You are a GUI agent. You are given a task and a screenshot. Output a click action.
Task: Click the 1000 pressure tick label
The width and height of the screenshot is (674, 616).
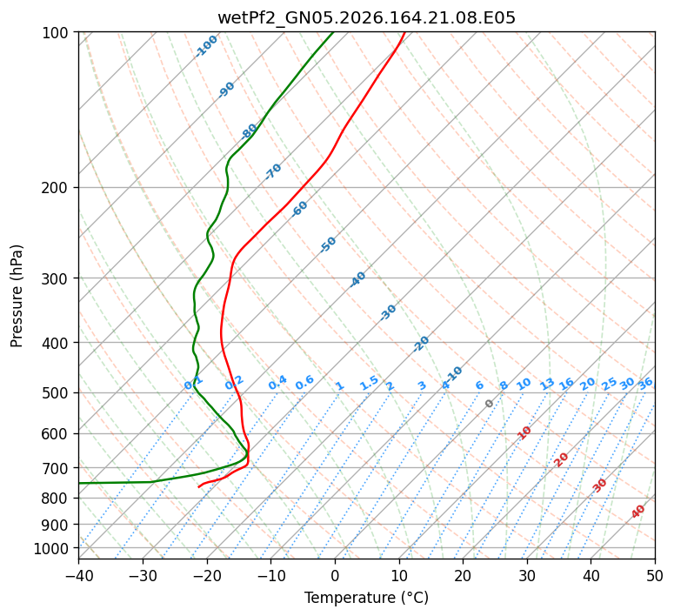[54, 549]
